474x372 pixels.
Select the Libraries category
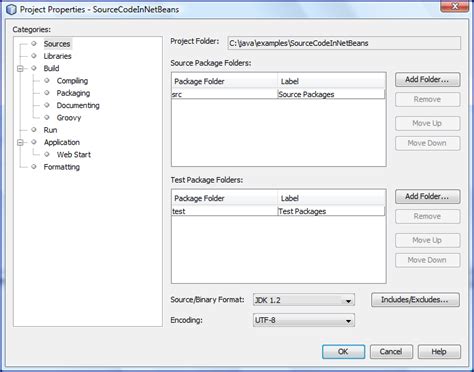coord(57,56)
